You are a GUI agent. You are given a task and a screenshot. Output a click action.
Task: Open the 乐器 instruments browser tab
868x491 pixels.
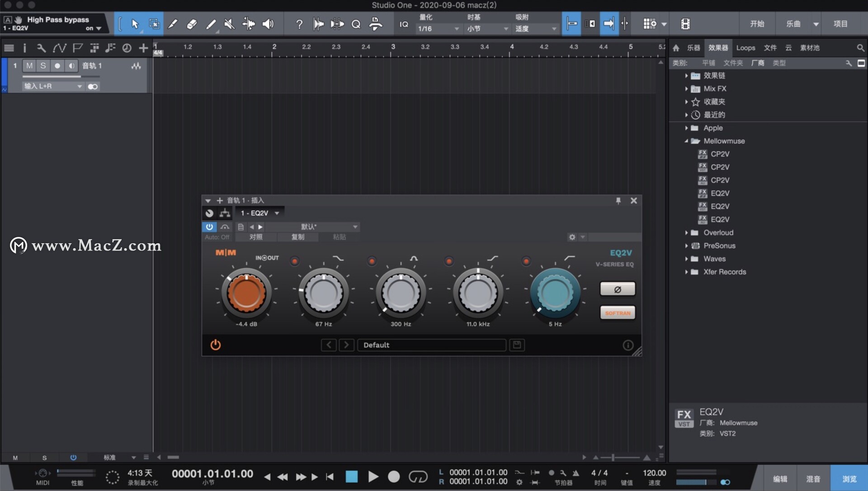693,47
